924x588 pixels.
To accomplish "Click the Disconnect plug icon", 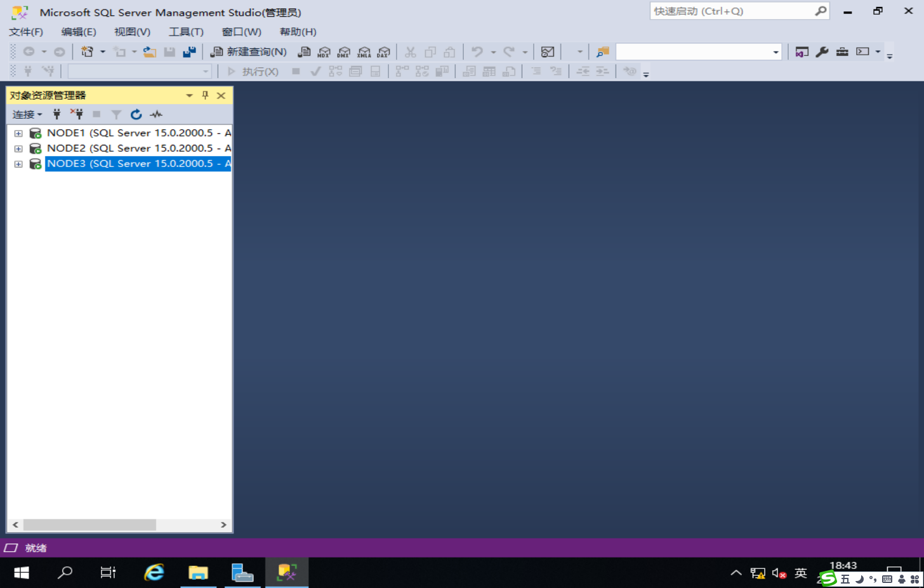I will pos(77,114).
